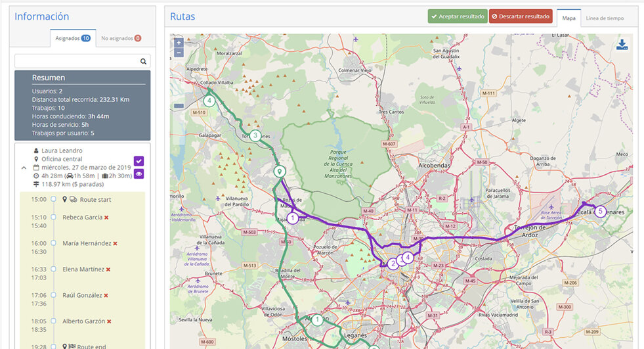Viewport: 644px width, 349px height.
Task: Click the search input field in Información
Action: coord(76,61)
